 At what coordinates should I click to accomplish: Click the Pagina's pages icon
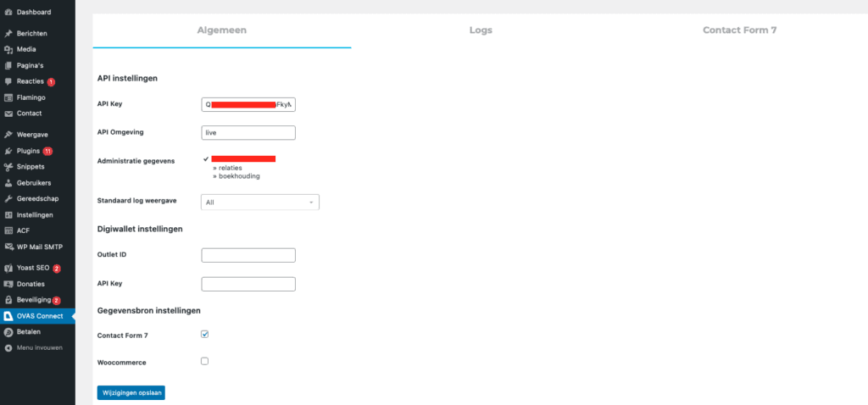click(8, 66)
